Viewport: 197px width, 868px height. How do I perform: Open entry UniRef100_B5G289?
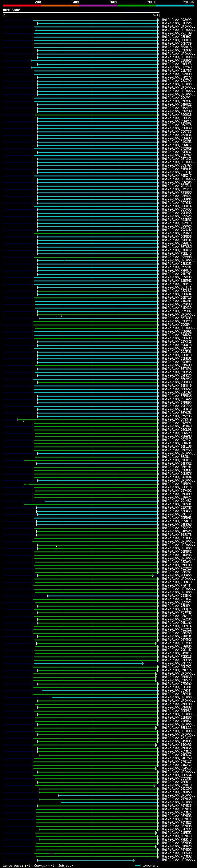pyautogui.click(x=176, y=111)
